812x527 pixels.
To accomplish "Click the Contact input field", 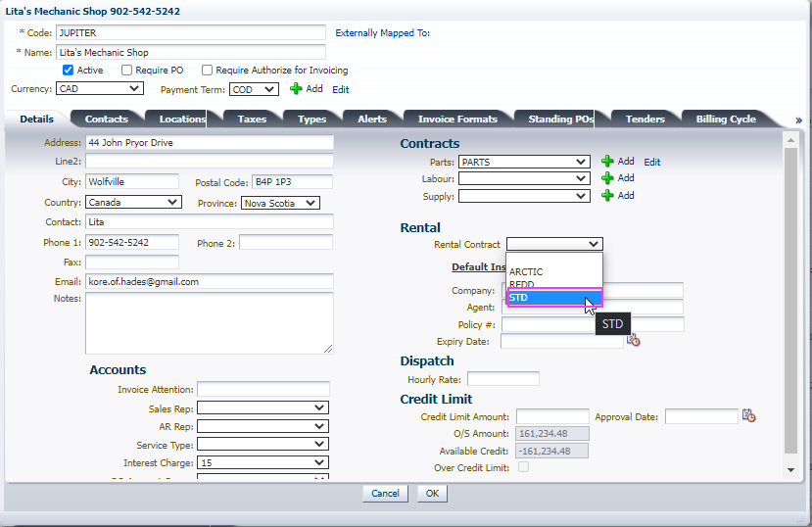I will click(210, 222).
